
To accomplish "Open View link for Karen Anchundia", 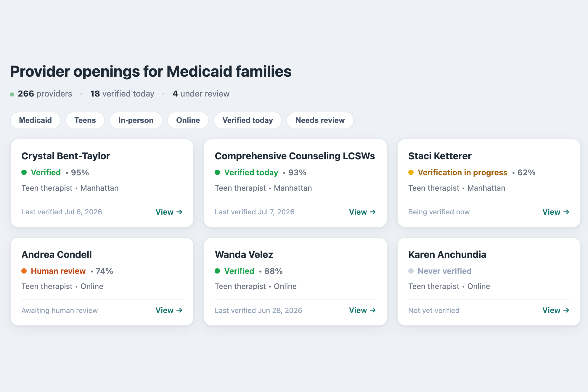I will (x=556, y=310).
